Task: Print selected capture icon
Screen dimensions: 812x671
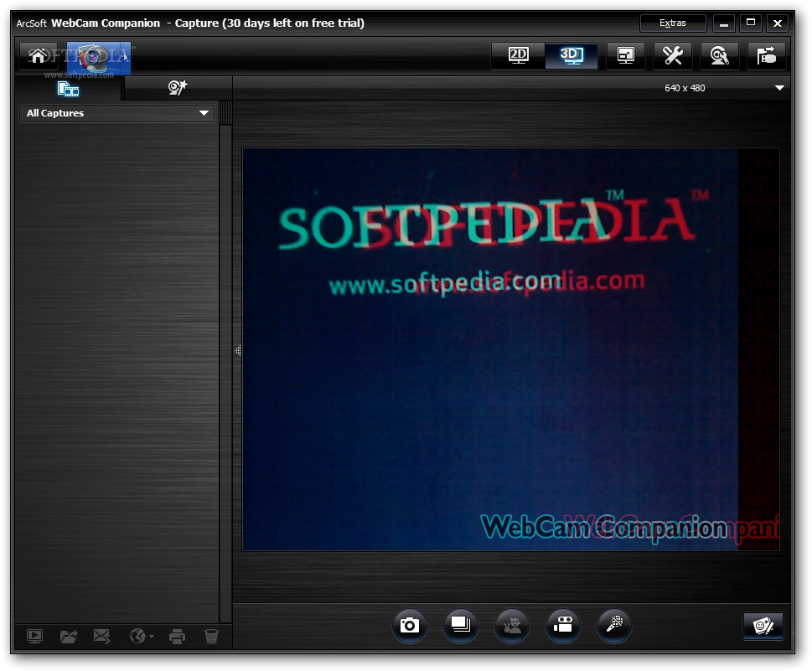Action: [177, 637]
